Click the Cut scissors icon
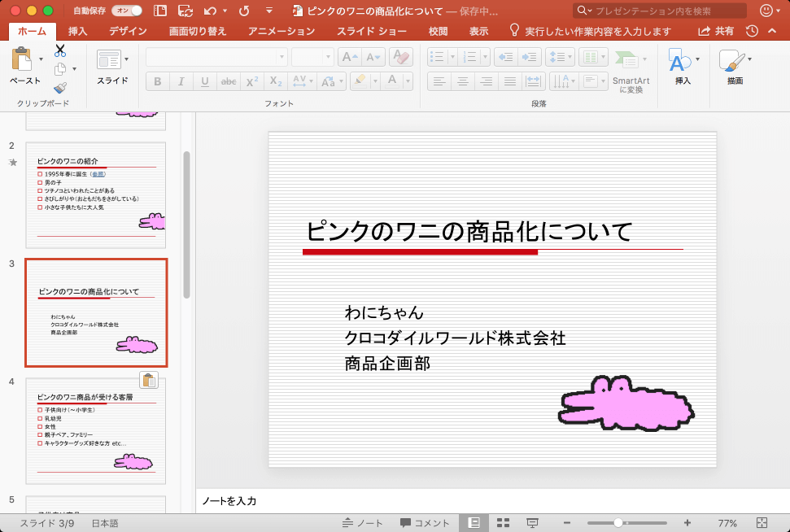The height and width of the screenshot is (532, 790). (60, 50)
